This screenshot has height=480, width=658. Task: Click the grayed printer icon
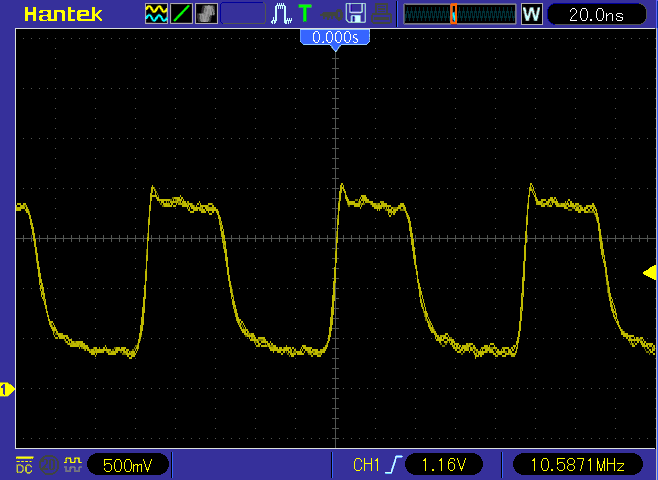click(x=381, y=13)
